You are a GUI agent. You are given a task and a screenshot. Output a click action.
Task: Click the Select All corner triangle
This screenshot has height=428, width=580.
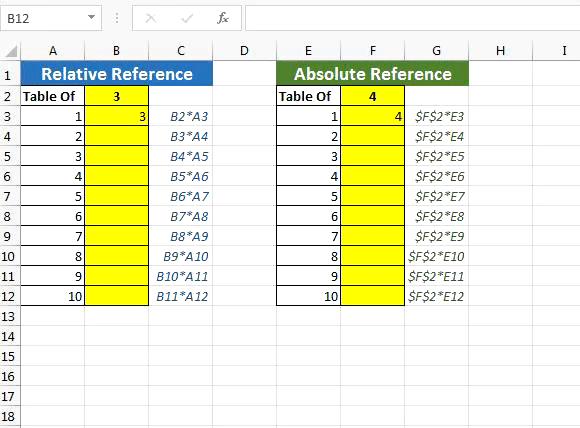pos(11,51)
